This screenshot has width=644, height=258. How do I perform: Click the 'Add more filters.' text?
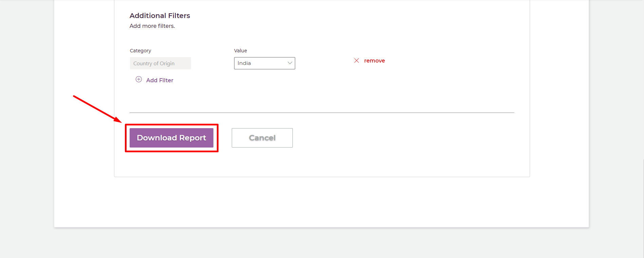tap(152, 26)
